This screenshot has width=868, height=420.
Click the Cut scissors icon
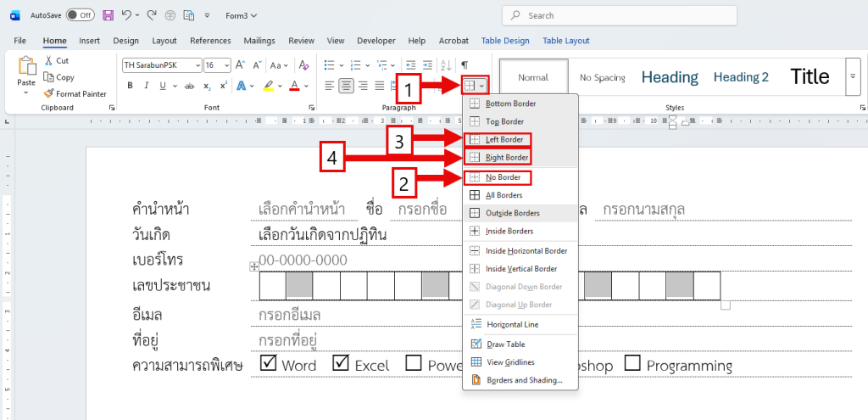(48, 60)
